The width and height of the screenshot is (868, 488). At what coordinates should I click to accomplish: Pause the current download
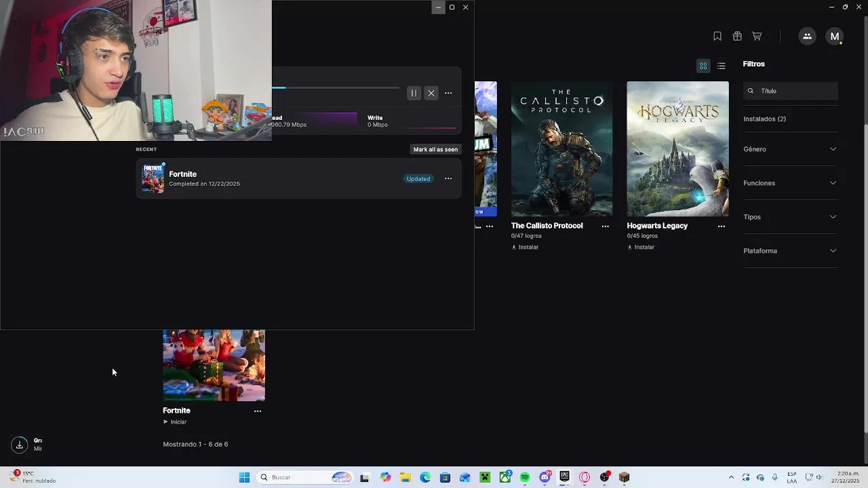point(414,93)
